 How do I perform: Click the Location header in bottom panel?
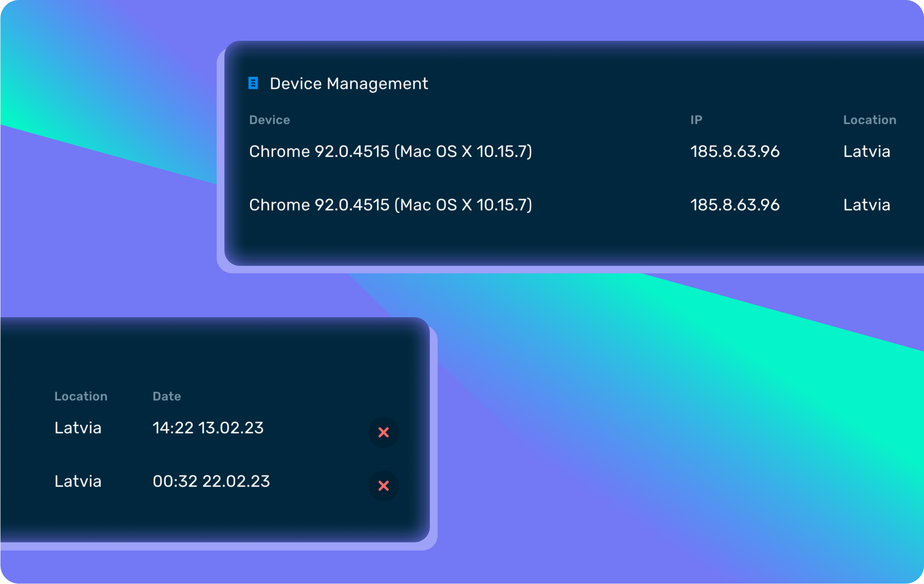(x=81, y=396)
